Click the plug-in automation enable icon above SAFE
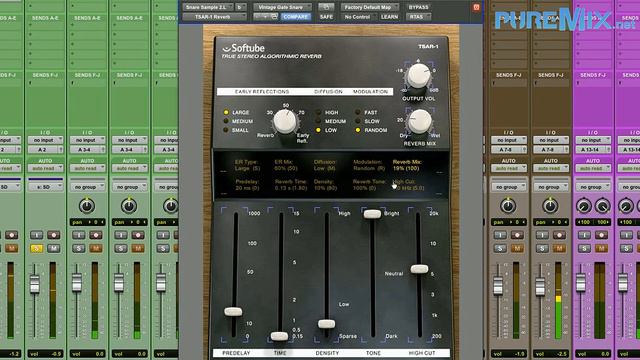 tap(326, 7)
